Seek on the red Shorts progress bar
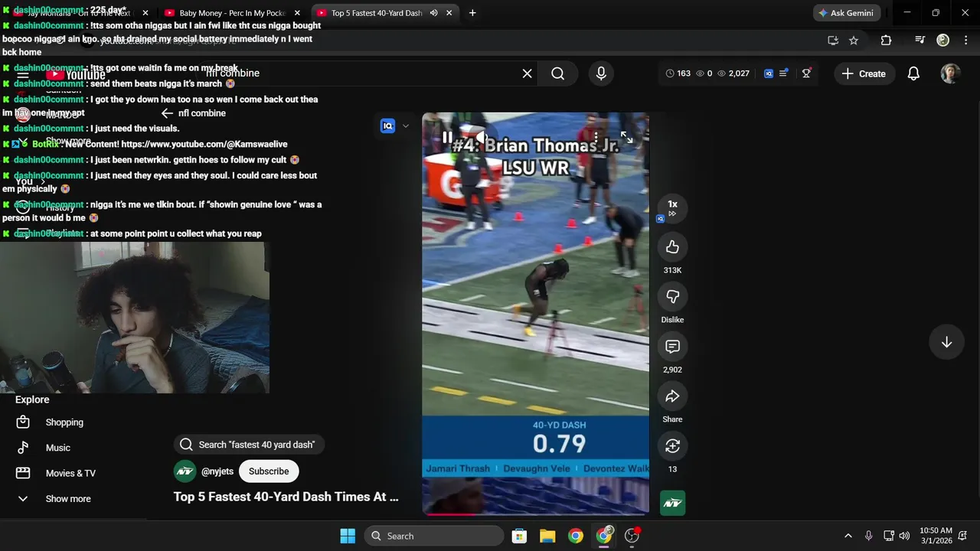Screen dimensions: 980x551 click(535, 514)
